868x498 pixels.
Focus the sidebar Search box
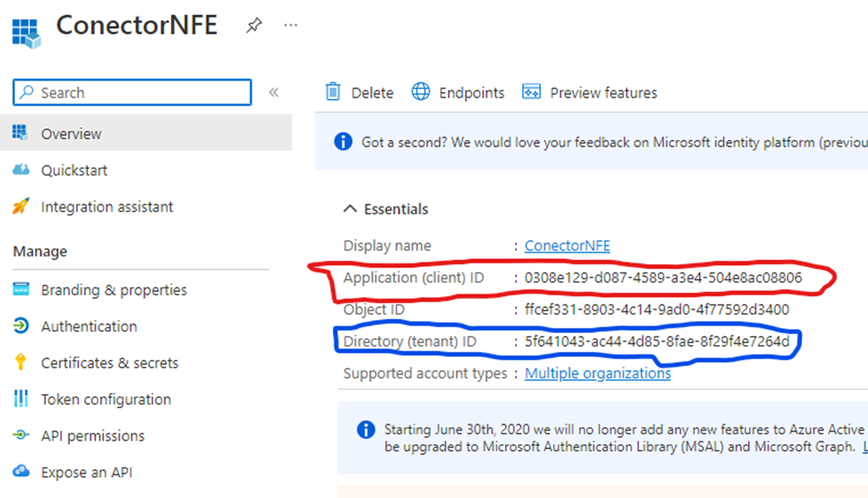click(x=133, y=92)
